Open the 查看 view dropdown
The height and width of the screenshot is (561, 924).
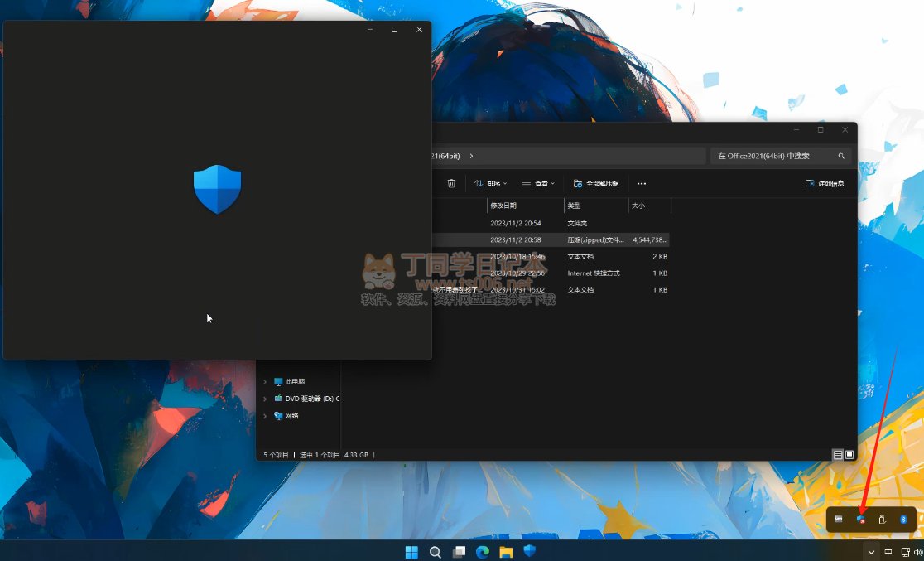tap(538, 183)
